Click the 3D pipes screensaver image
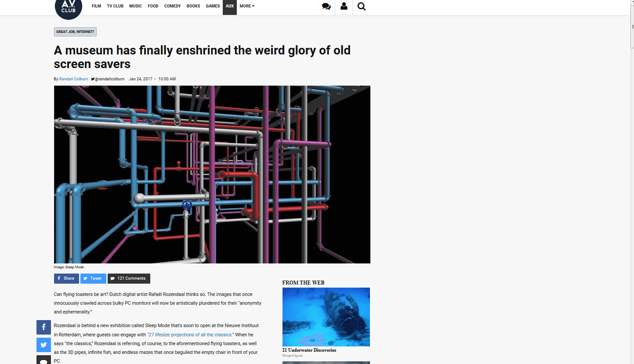 (212, 174)
